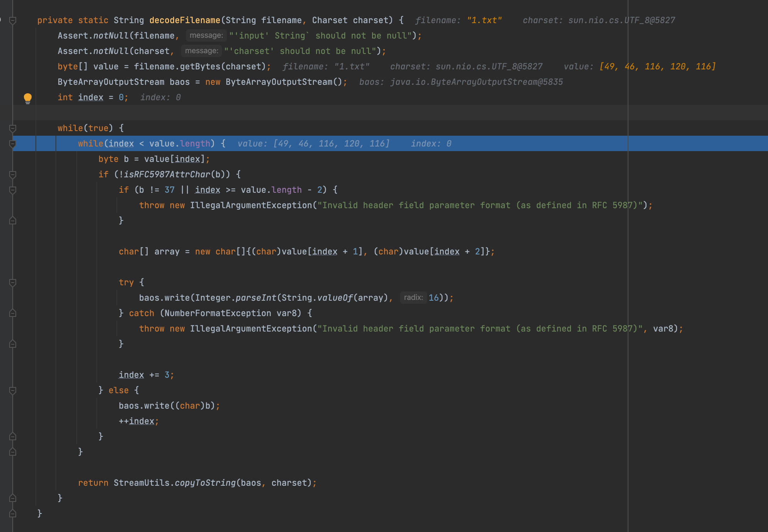Viewport: 768px width, 532px height.
Task: Click the inline debug value array on the getBytes line
Action: tap(657, 67)
